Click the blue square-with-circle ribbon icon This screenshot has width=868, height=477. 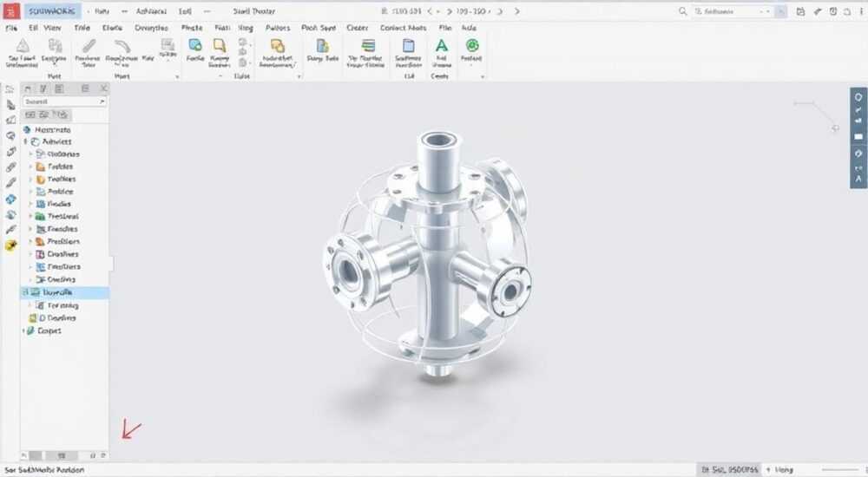(194, 45)
